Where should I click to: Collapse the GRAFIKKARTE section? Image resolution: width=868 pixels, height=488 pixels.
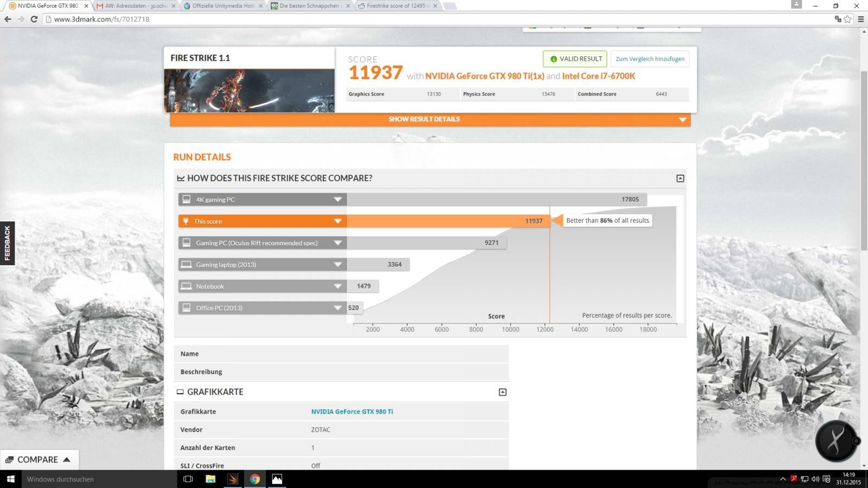click(502, 392)
